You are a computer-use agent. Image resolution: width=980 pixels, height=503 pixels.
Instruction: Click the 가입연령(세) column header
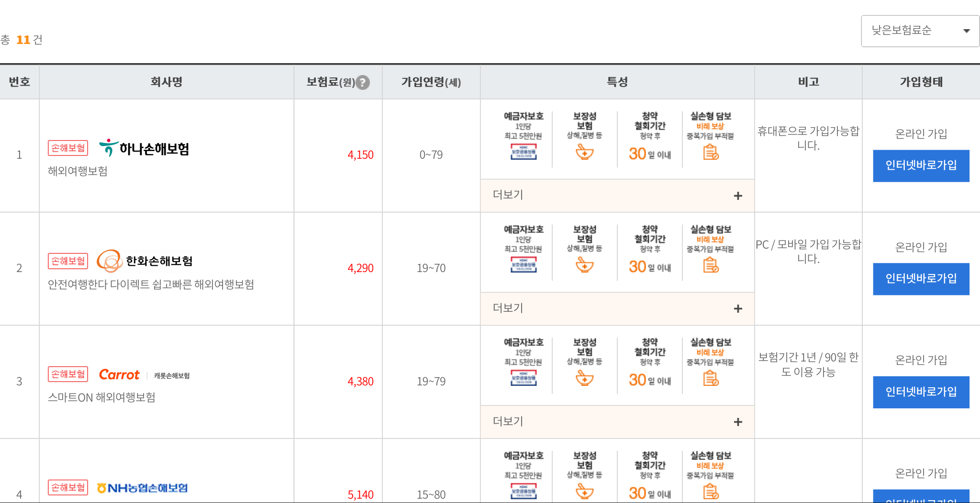431,82
